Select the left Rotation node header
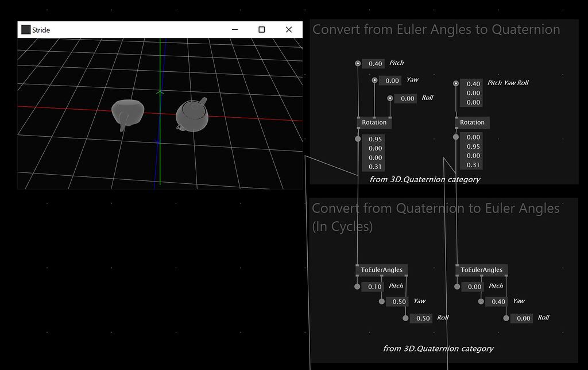The image size is (588, 370). coord(374,122)
